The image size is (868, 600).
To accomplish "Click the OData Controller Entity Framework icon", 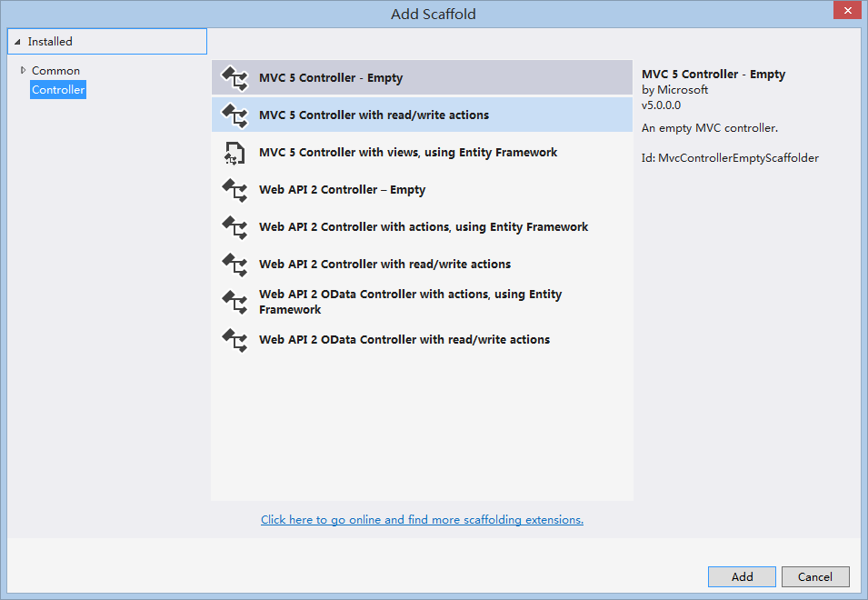I will pos(234,302).
